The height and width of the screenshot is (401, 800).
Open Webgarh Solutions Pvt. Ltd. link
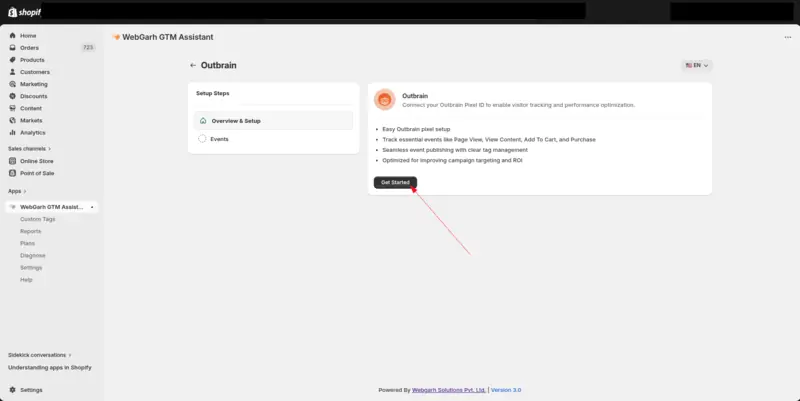coord(449,390)
